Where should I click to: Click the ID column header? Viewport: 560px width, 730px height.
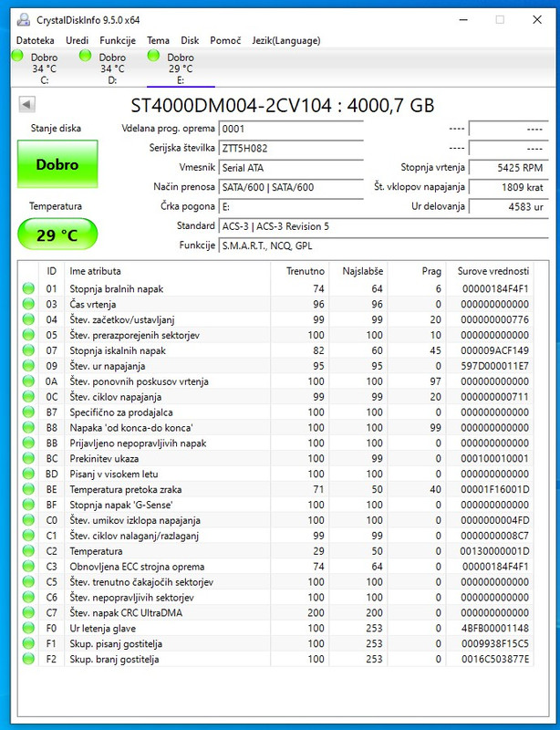(x=51, y=271)
